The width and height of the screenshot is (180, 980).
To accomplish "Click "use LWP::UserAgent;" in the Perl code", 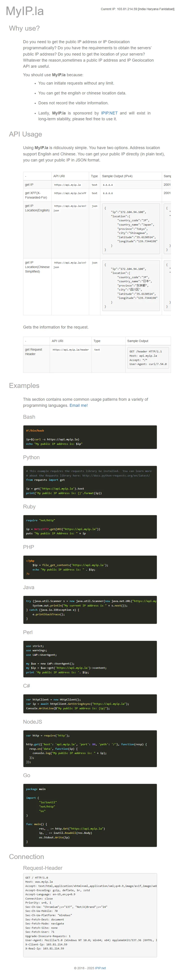I will pyautogui.click(x=41, y=655).
